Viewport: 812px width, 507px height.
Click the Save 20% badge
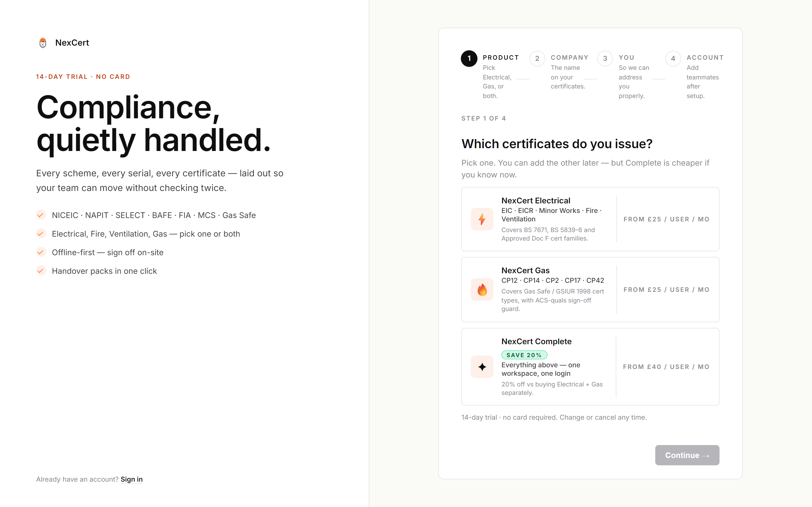524,355
